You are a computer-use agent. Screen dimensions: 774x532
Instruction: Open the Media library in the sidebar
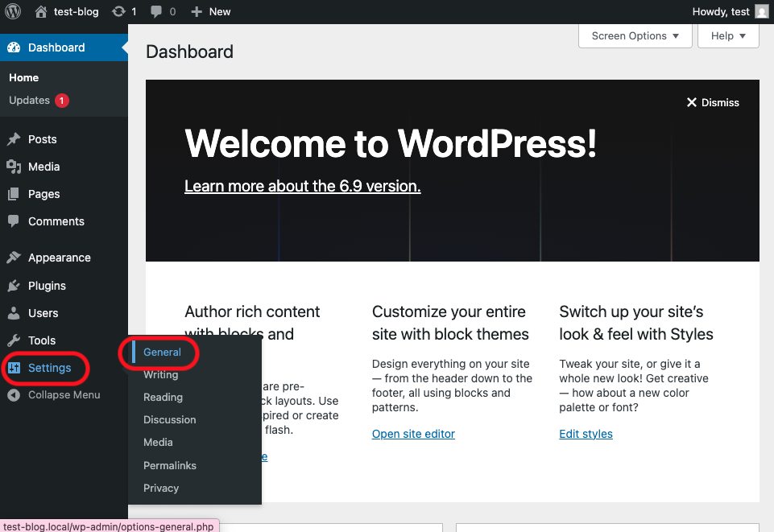point(43,167)
